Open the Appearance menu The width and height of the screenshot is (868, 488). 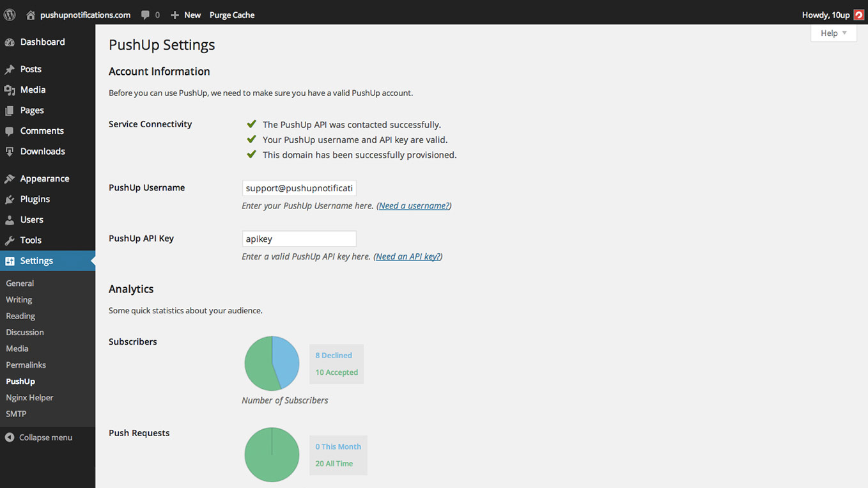click(x=45, y=178)
